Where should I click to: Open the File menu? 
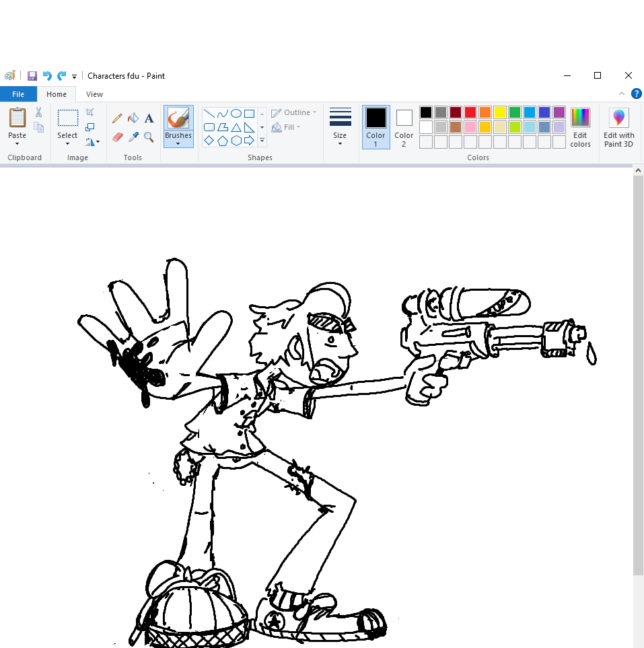click(x=18, y=94)
